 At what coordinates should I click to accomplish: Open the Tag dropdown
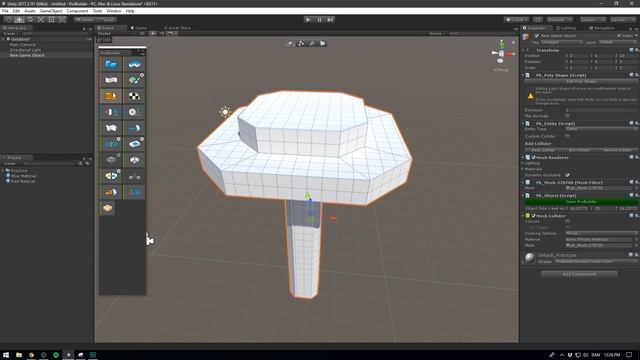pyautogui.click(x=561, y=42)
